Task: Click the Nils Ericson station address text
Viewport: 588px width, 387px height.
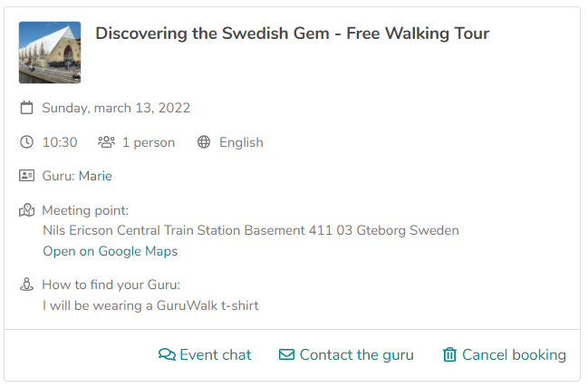Action: coord(251,230)
